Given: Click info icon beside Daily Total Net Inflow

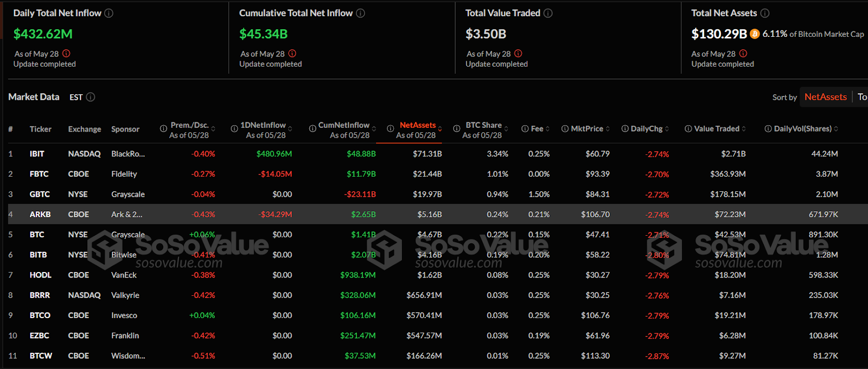Looking at the screenshot, I should [108, 13].
